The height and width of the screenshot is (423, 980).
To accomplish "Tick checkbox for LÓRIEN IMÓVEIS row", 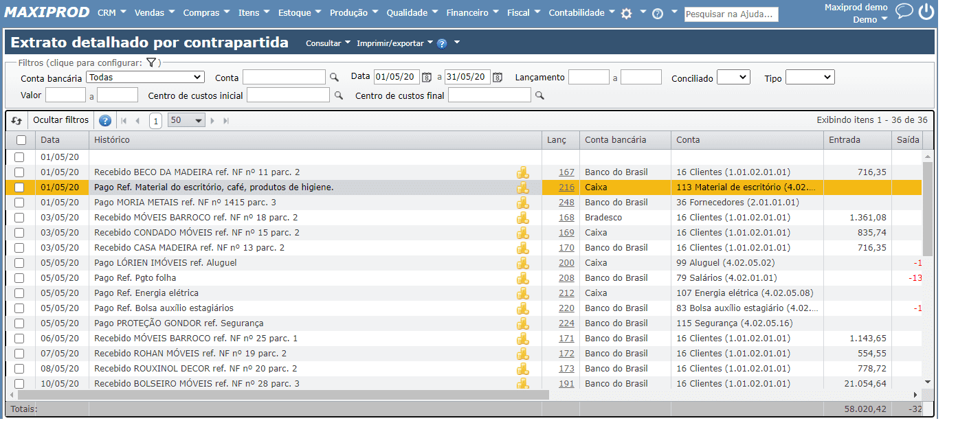I will pos(19,263).
